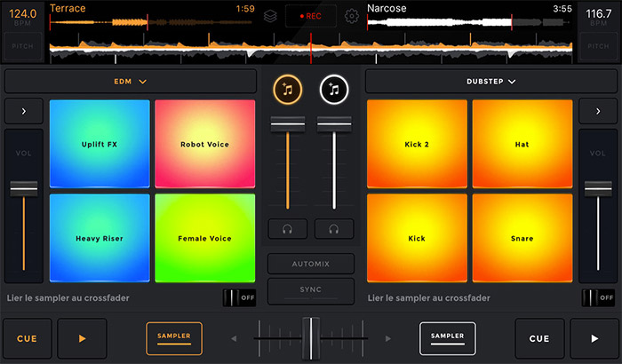The height and width of the screenshot is (364, 622).
Task: Open the layers stack icon in the top bar
Action: click(x=270, y=16)
